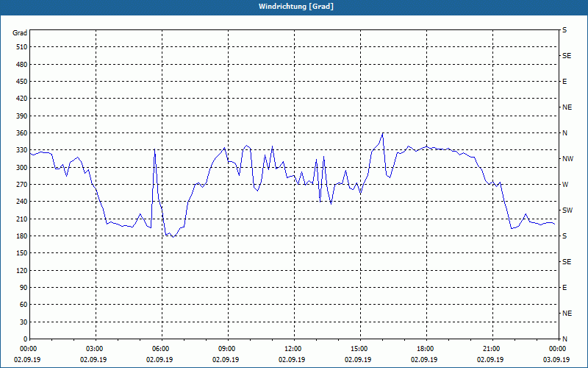The height and width of the screenshot is (368, 588).
Task: Click the 60 y-axis value
Action: coord(24,304)
